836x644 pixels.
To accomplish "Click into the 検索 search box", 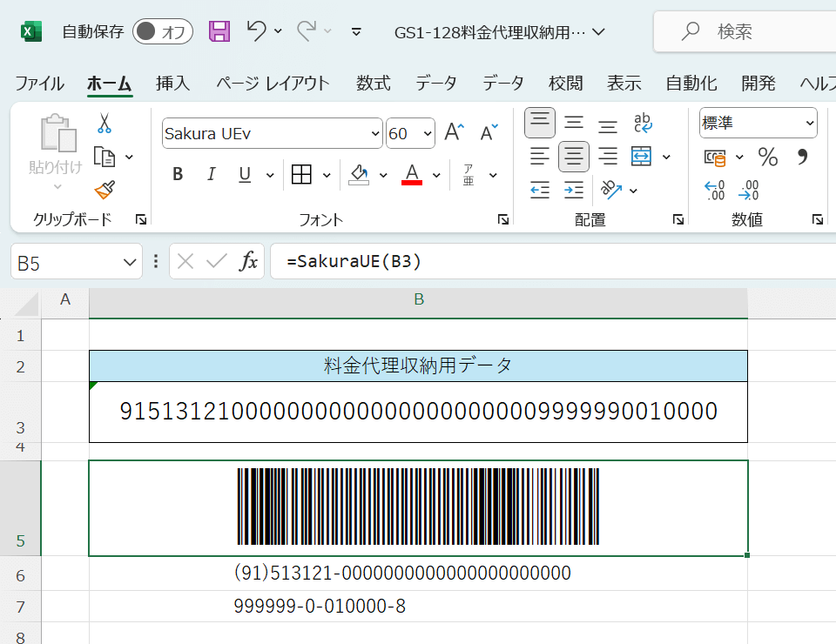I will pyautogui.click(x=746, y=31).
